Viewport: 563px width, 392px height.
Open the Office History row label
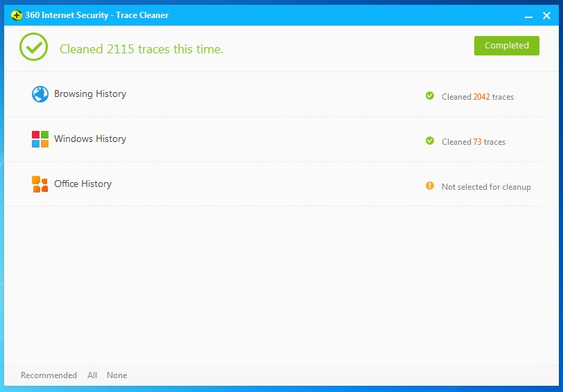[83, 184]
